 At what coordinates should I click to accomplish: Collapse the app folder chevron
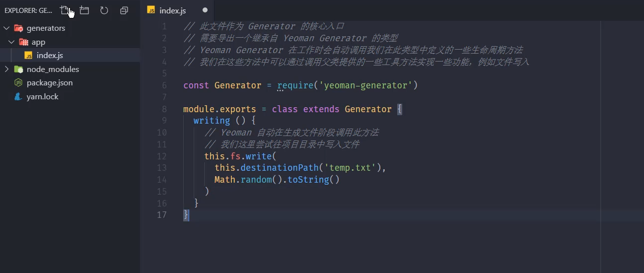pos(11,42)
